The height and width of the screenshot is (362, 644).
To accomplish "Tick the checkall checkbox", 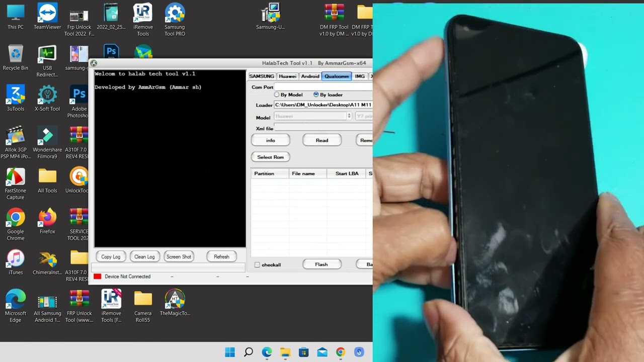I will 268,264.
